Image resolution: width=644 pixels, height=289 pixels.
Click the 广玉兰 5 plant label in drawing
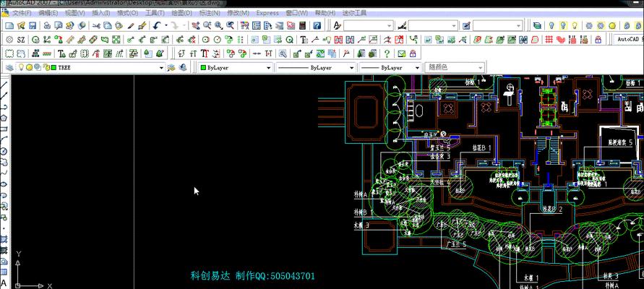tap(456, 244)
